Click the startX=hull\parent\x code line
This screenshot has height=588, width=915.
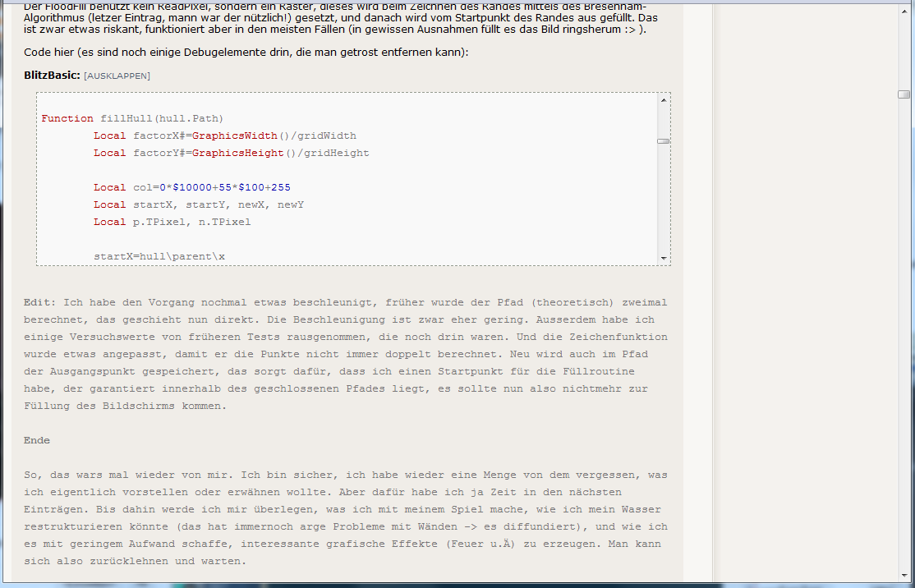pos(159,257)
